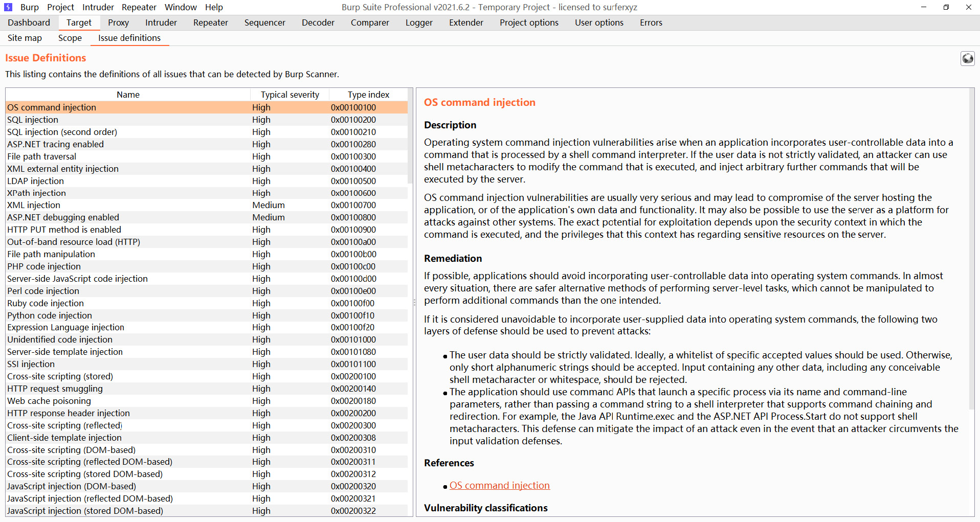
Task: Select ASP.NET debugging enabled issue
Action: [x=207, y=217]
